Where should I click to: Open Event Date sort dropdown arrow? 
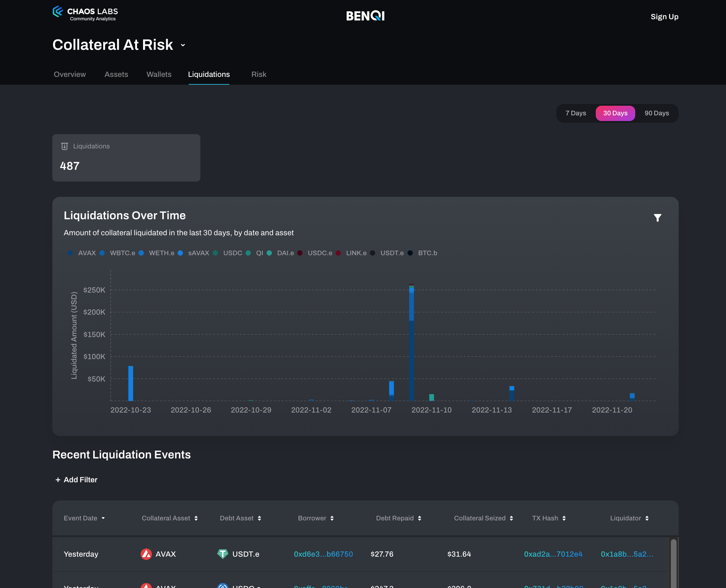(103, 518)
